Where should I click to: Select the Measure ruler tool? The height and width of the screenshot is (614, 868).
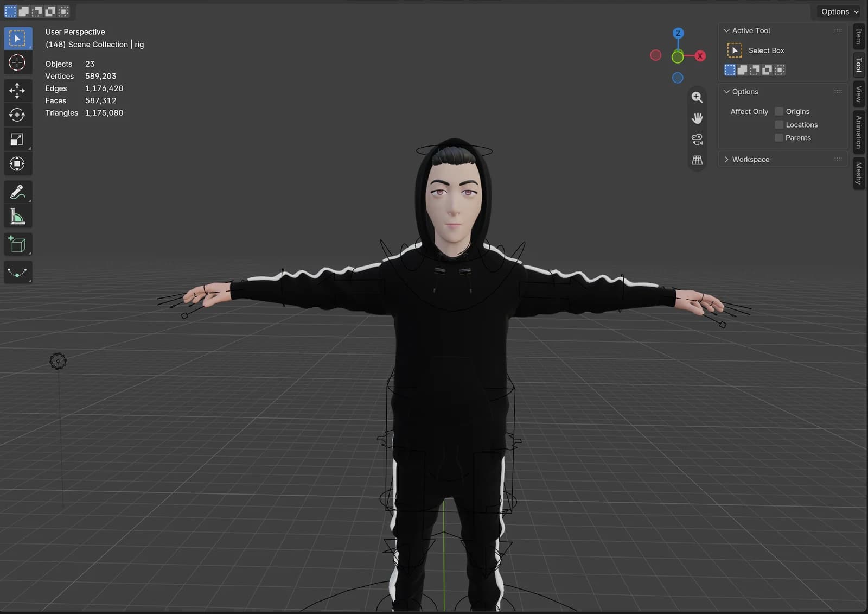pyautogui.click(x=17, y=216)
